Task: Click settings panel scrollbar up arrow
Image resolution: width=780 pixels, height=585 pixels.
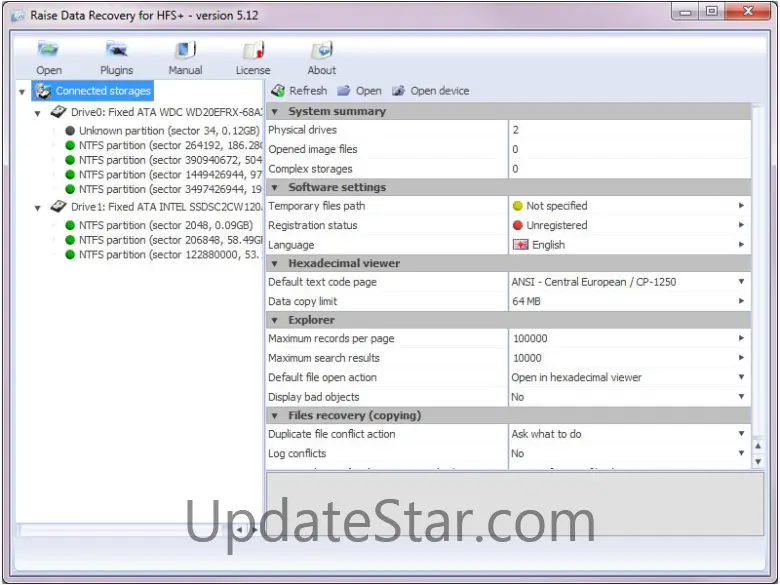Action: 758,446
